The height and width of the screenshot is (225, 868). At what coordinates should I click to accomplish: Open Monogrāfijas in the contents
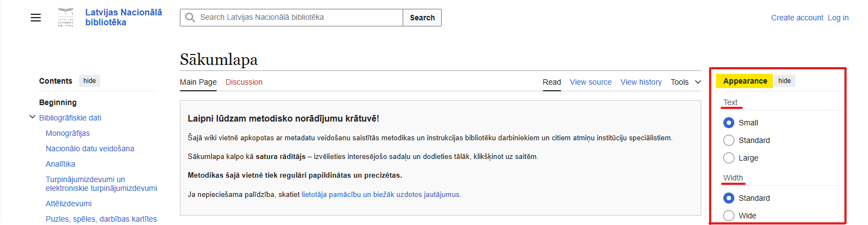coord(68,133)
